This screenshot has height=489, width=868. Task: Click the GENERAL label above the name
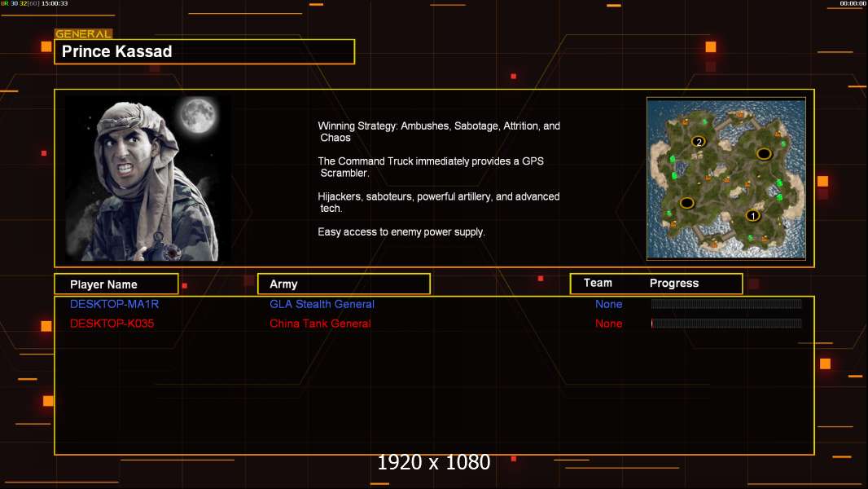coord(84,33)
